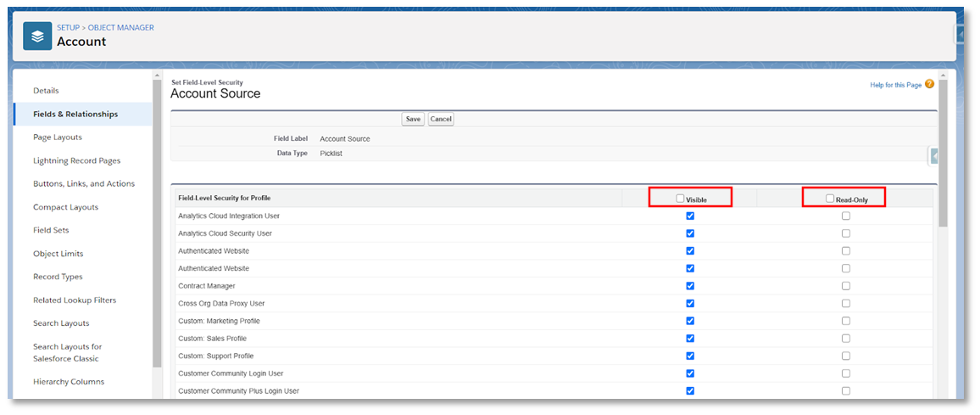Select Compact Layouts in sidebar
The image size is (980, 415).
pos(65,207)
